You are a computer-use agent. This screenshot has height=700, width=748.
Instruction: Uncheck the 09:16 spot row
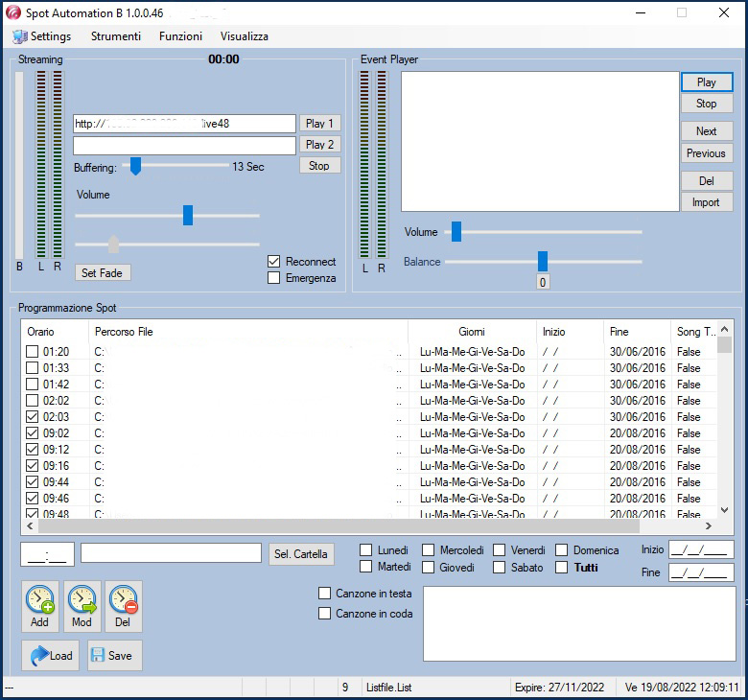32,466
